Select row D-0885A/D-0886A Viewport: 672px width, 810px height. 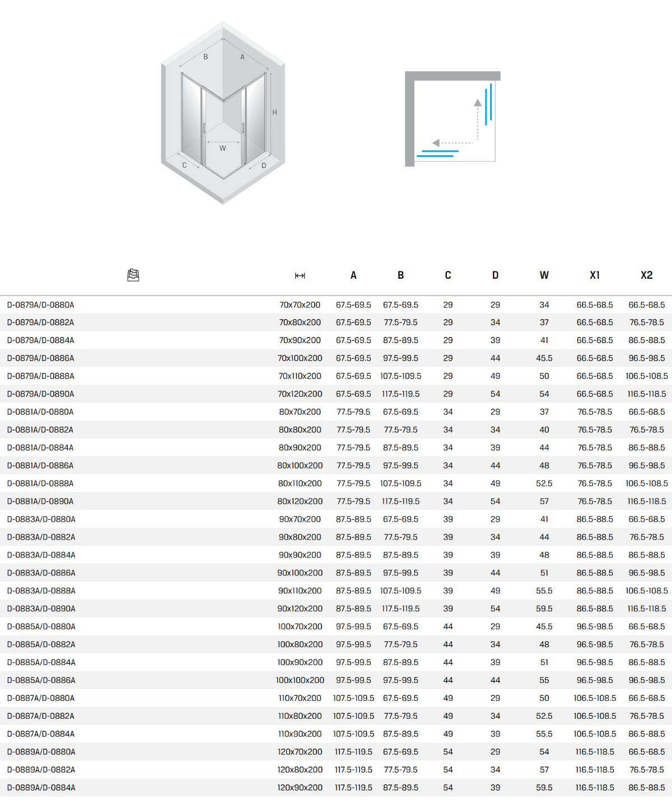(41, 680)
